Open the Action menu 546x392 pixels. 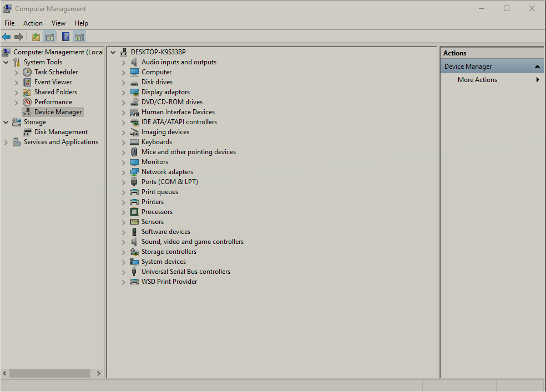click(33, 23)
